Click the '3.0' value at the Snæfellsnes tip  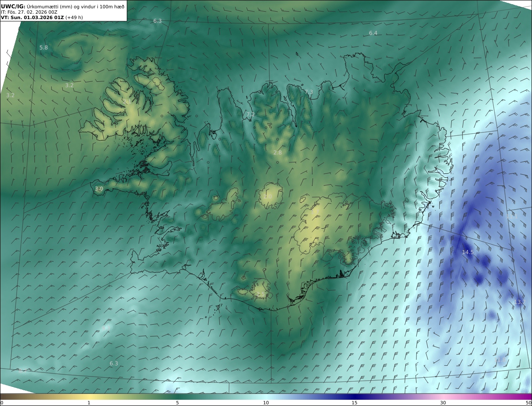pos(99,189)
